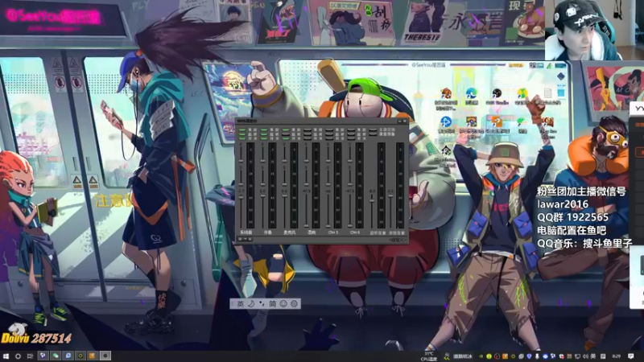Adjust the 混响 bottom fader knob
644x362 pixels.
[x=307, y=225]
